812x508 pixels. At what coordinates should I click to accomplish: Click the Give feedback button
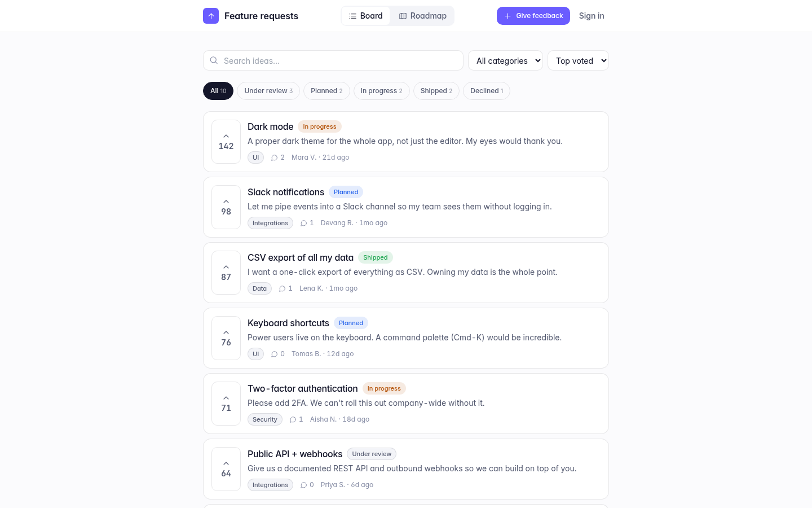[x=533, y=16]
